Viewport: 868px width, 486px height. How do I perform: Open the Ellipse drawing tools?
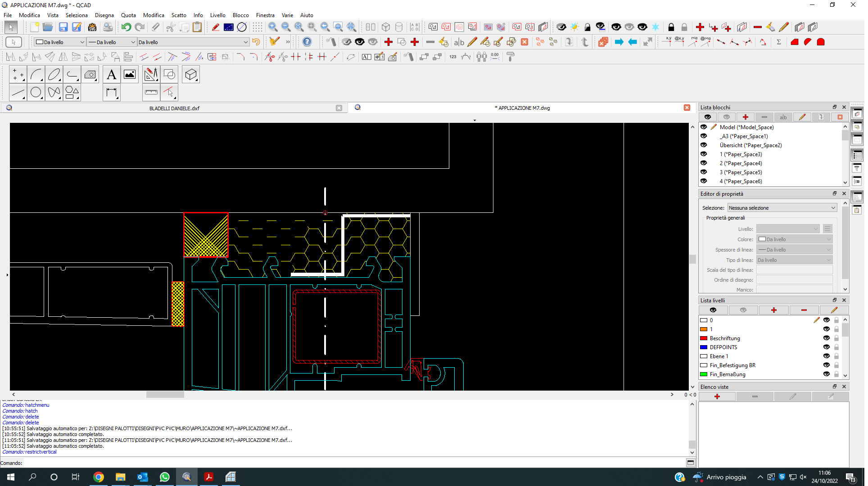click(x=54, y=75)
